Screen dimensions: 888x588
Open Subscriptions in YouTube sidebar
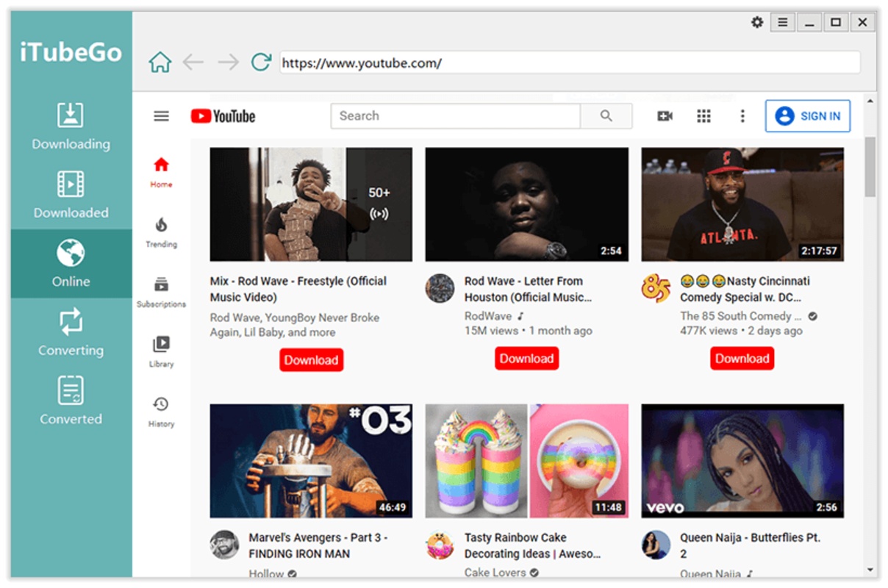[161, 292]
